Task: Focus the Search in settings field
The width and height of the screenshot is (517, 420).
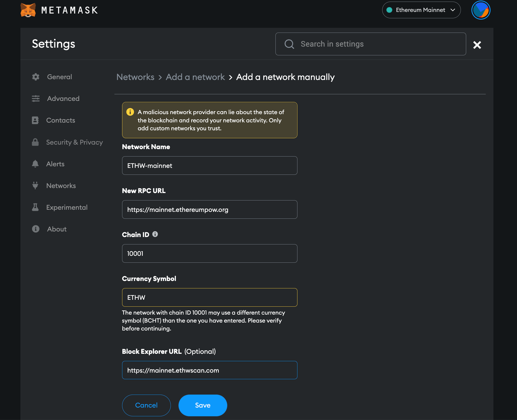Action: click(x=371, y=44)
